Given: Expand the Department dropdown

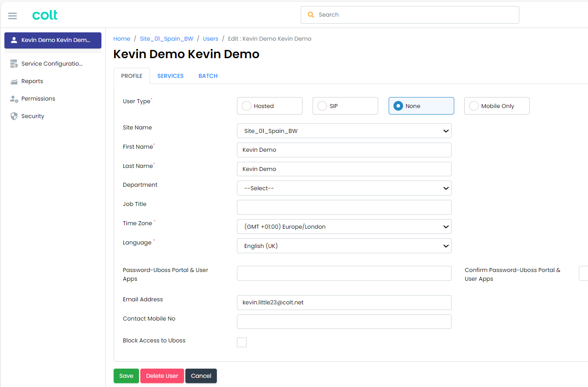Looking at the screenshot, I should coord(344,188).
